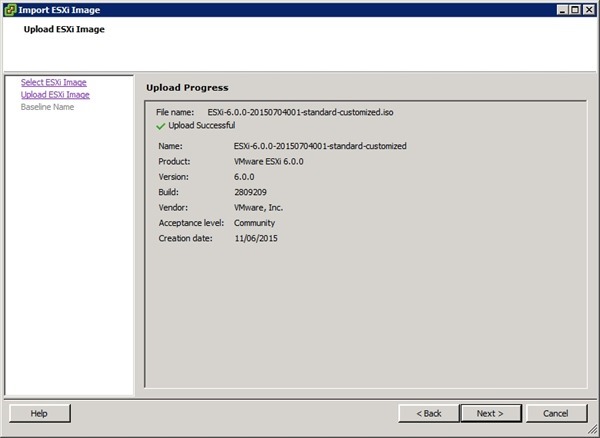The width and height of the screenshot is (600, 438).
Task: Go back with the < Back button
Action: tap(429, 414)
